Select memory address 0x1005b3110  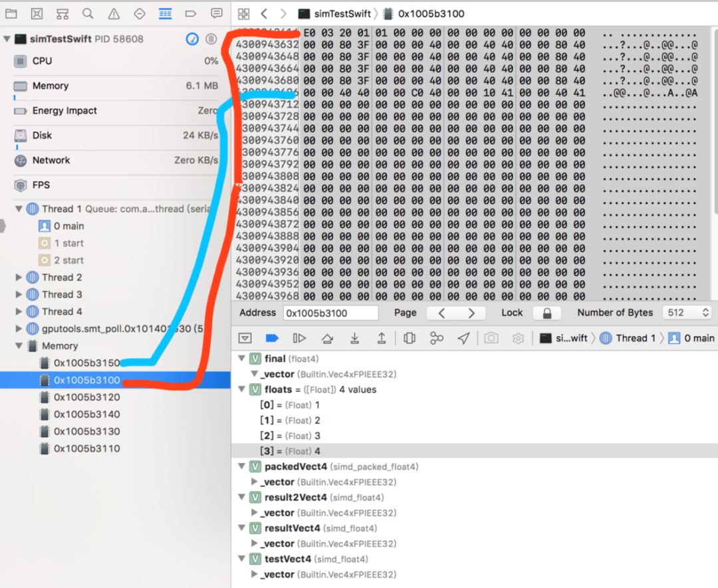86,448
